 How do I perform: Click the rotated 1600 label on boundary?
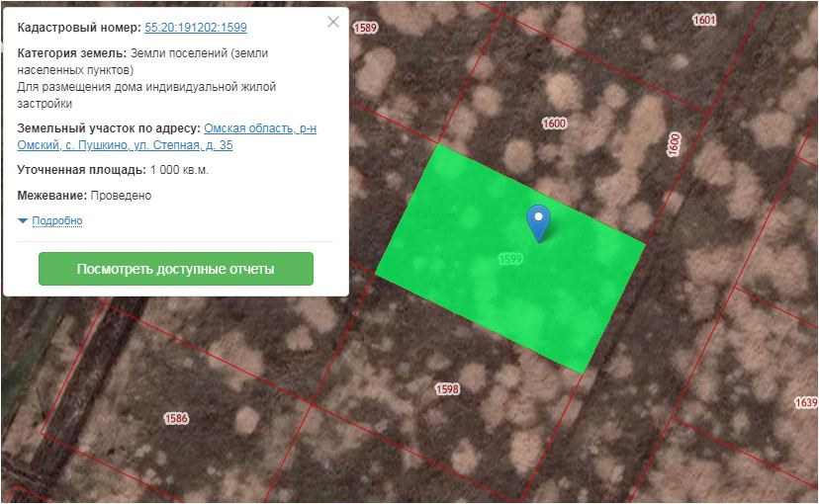(x=674, y=144)
